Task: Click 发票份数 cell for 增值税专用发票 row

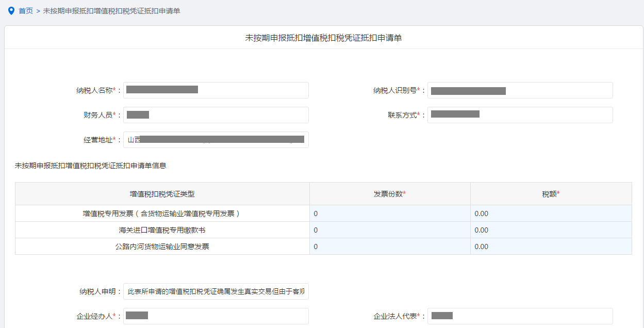Action: click(390, 214)
